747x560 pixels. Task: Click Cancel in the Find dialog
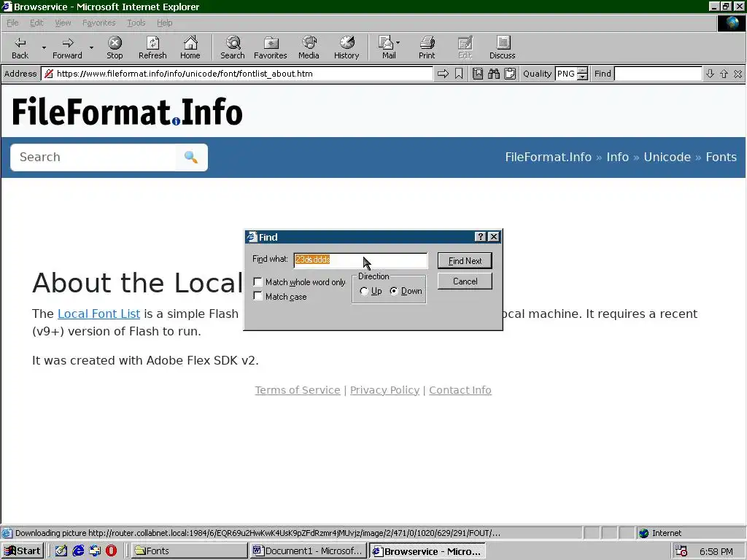465,281
